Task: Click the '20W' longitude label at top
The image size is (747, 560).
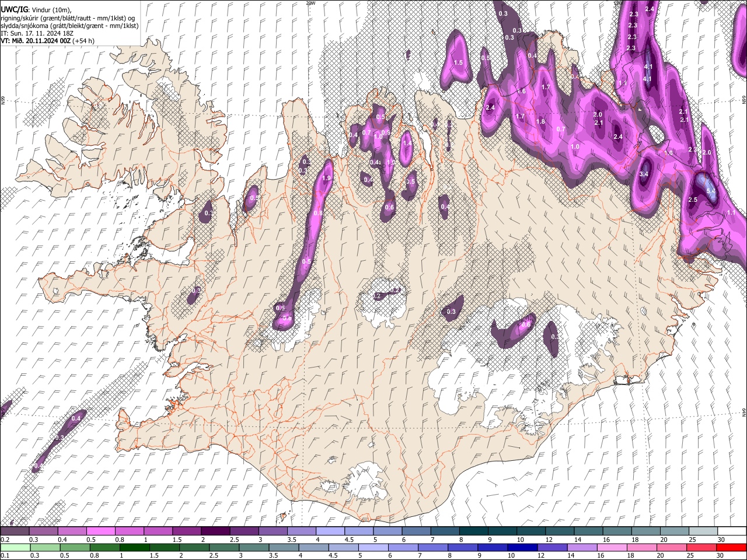Action: [310, 3]
